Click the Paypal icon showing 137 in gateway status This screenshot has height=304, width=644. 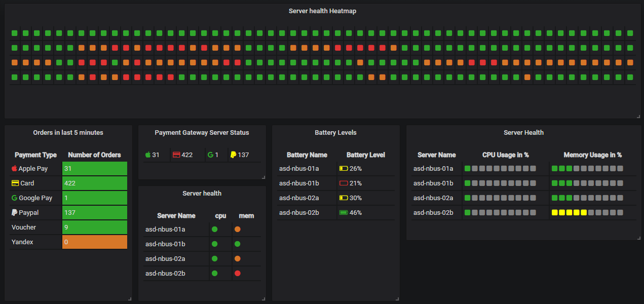point(233,154)
